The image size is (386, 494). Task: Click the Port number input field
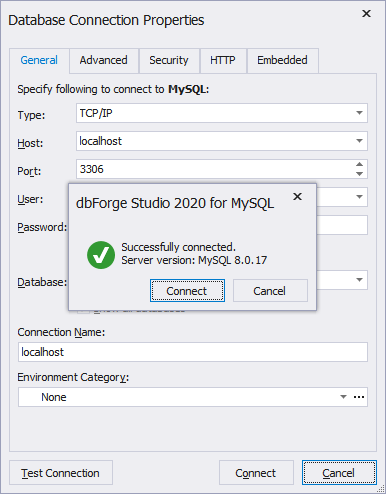click(215, 169)
